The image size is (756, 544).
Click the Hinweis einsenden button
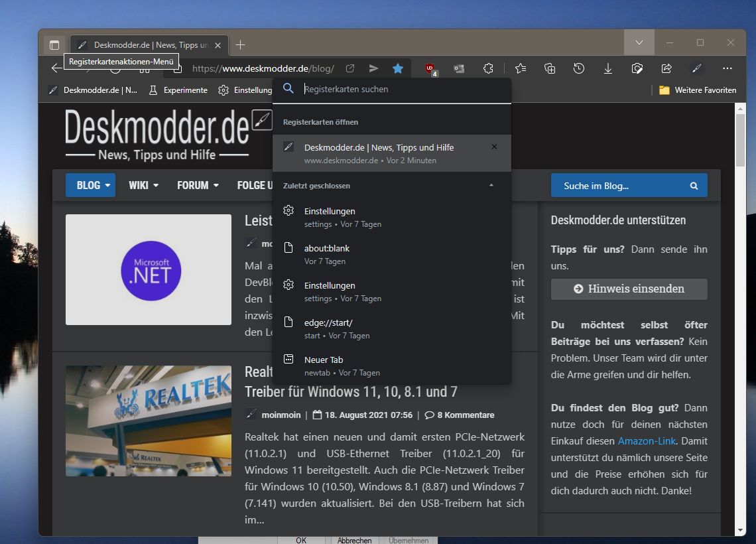coord(629,289)
